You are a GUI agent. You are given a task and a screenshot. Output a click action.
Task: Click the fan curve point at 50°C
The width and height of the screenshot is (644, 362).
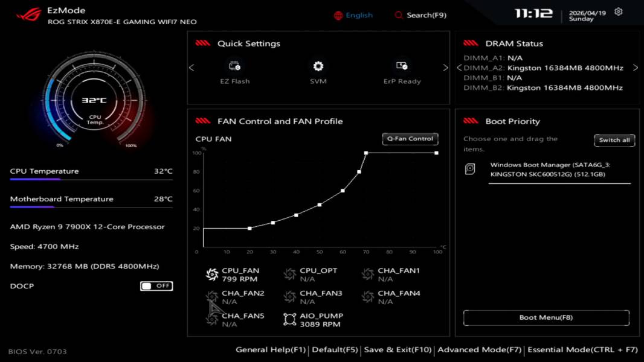point(320,205)
